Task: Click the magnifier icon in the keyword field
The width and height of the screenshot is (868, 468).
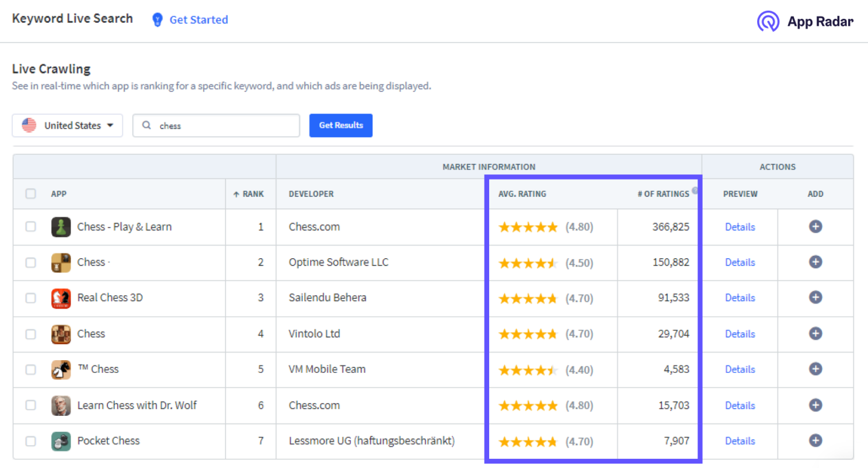Action: [x=146, y=125]
